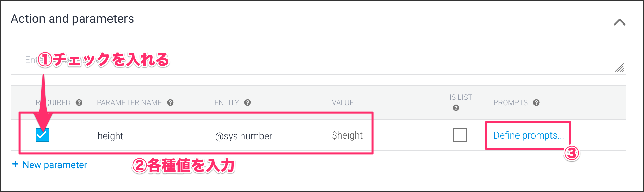Image resolution: width=644 pixels, height=192 pixels.
Task: Open the Define prompts link
Action: 528,135
